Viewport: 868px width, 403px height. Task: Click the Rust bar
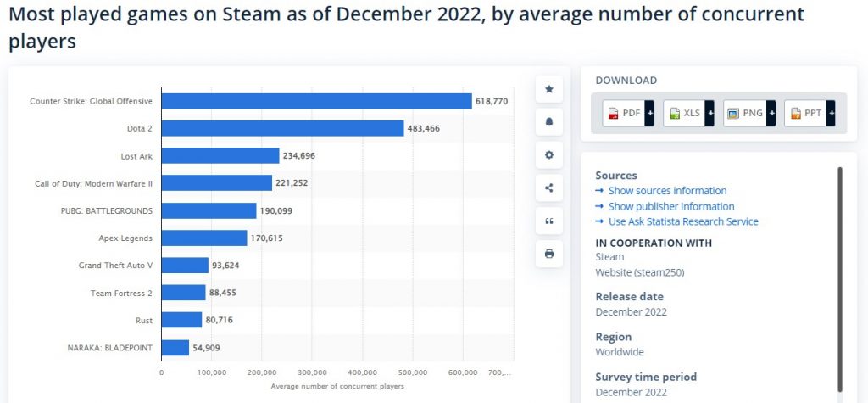(181, 320)
